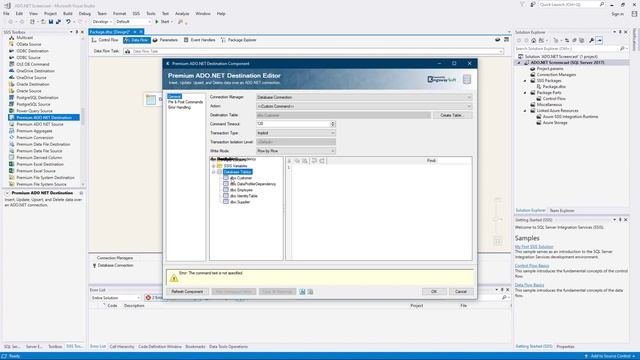
Task: Click the zoom slider on design surface
Action: (x=498, y=220)
